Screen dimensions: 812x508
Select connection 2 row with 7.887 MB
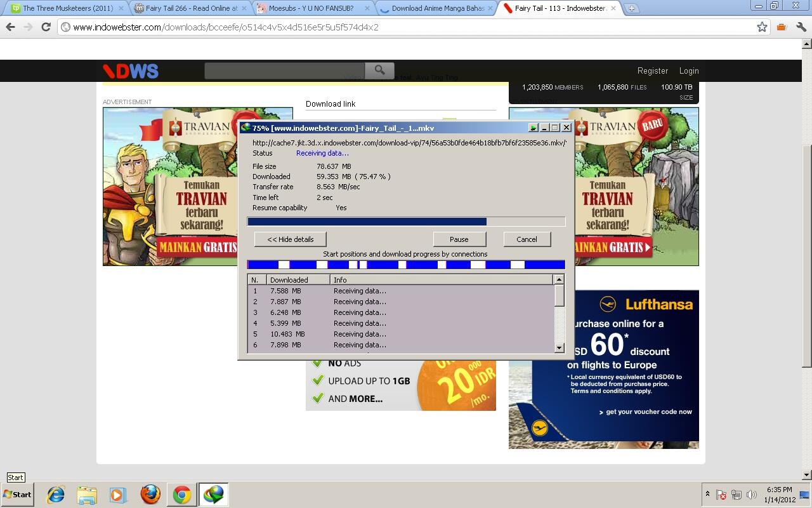401,302
